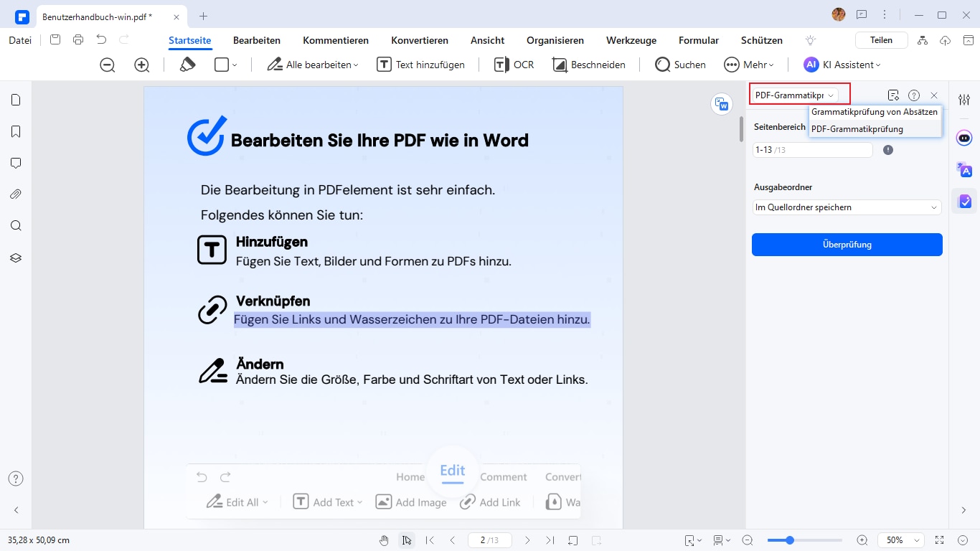
Task: Click the zoom slider handle
Action: [x=790, y=540]
